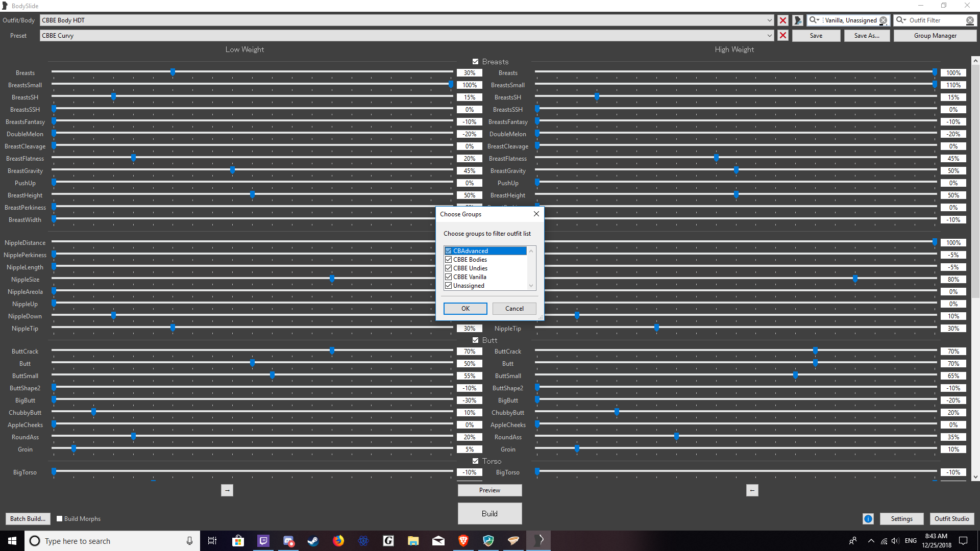This screenshot has height=551, width=980.
Task: Click OK in Choose Groups dialog
Action: pyautogui.click(x=465, y=309)
